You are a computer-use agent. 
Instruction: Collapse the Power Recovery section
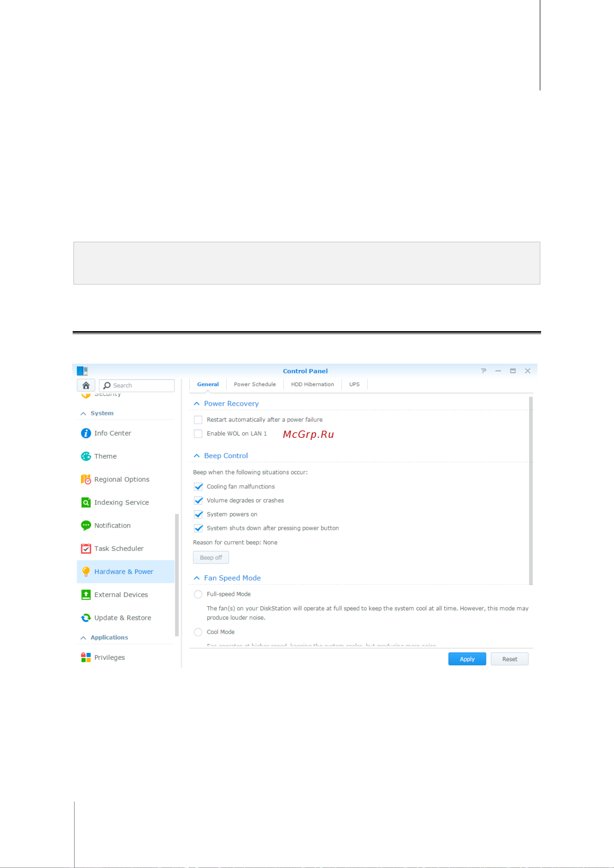197,404
